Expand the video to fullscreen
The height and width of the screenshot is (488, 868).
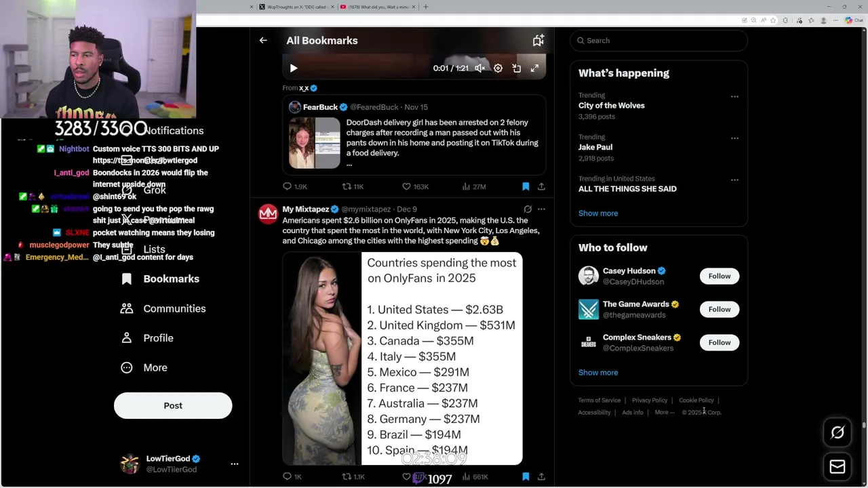pyautogui.click(x=534, y=68)
